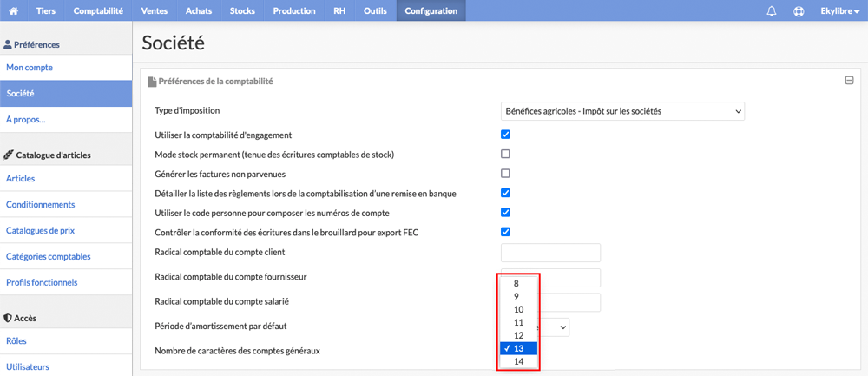
Task: Enable Générer les factures non parvenues
Action: pyautogui.click(x=505, y=174)
